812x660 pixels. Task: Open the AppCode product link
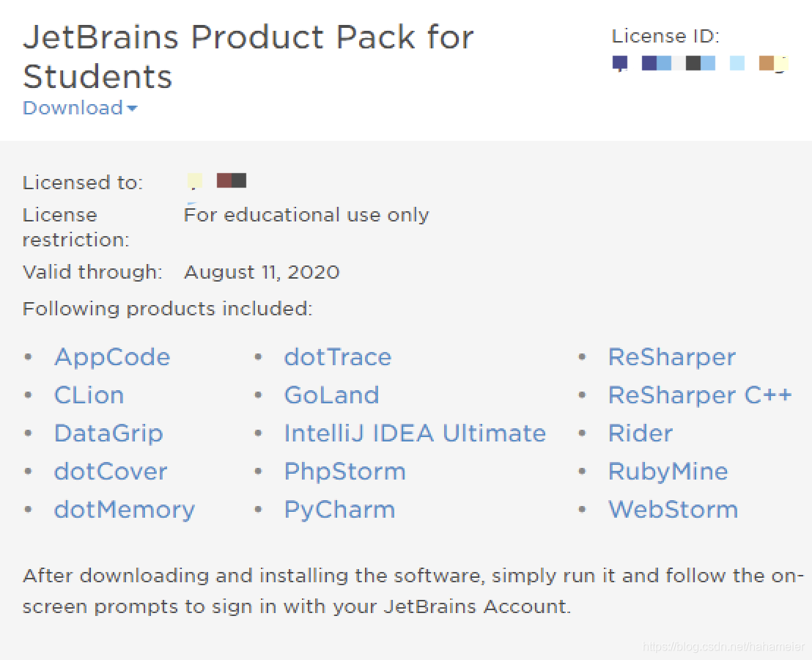112,357
